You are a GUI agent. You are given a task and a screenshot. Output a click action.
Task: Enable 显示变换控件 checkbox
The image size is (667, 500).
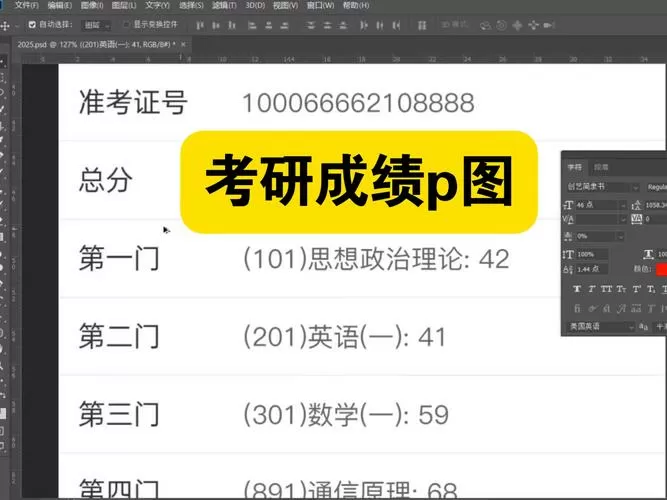point(126,25)
